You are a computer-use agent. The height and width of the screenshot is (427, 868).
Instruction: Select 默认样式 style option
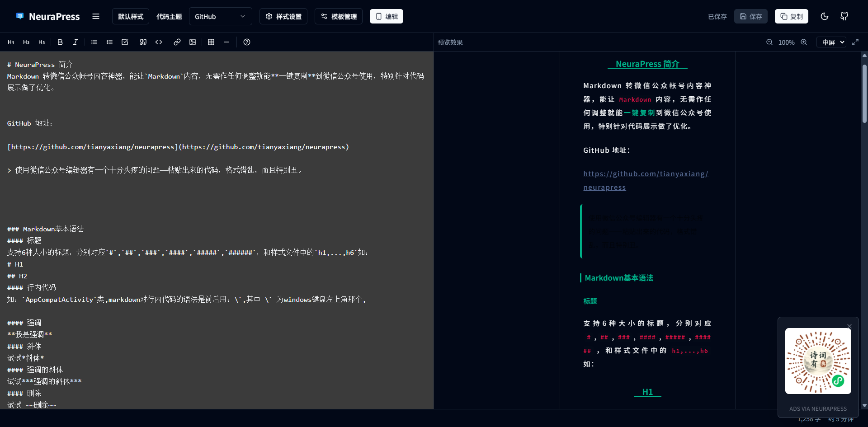[131, 16]
